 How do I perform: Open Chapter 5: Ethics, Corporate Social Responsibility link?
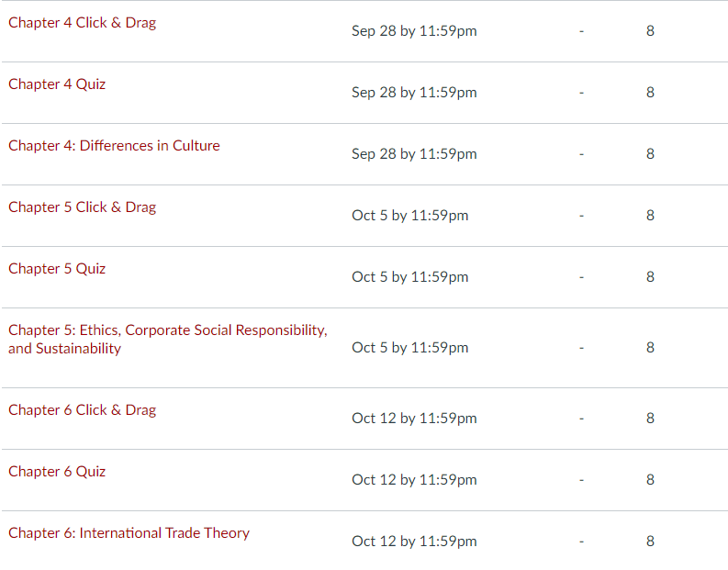coord(168,340)
